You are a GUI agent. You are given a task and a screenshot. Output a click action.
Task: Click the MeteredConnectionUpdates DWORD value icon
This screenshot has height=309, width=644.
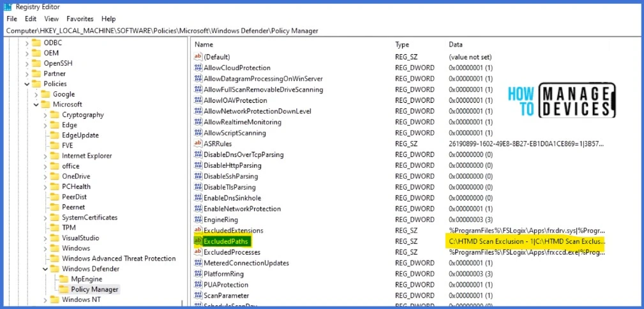(198, 263)
